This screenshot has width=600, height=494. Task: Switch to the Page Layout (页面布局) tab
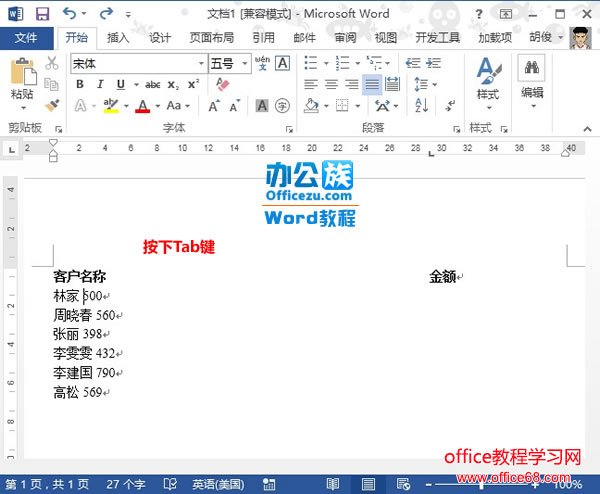pos(212,38)
